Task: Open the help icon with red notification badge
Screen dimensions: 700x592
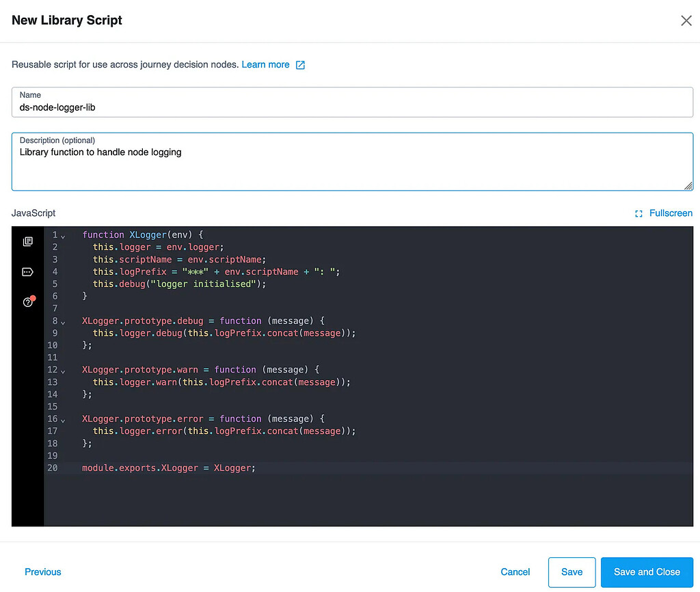Action: 27,300
